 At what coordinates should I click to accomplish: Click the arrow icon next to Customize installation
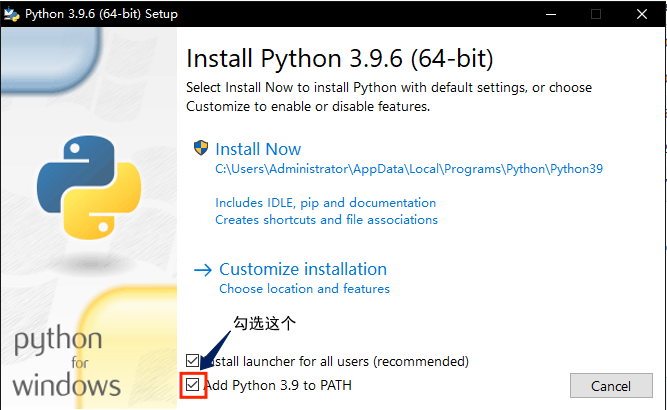pos(202,270)
